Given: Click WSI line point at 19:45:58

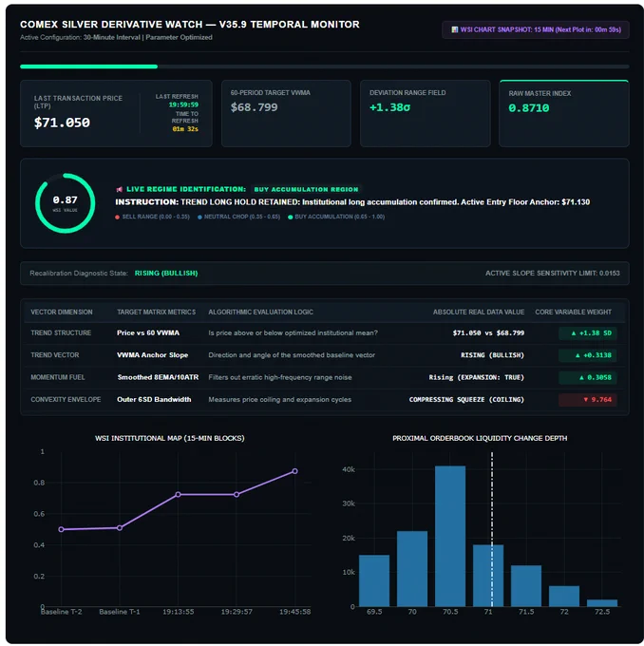Looking at the screenshot, I should pyautogui.click(x=295, y=471).
